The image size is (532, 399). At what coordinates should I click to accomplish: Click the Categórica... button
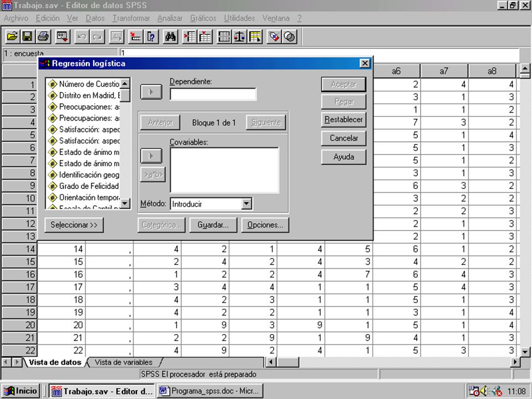tap(161, 224)
